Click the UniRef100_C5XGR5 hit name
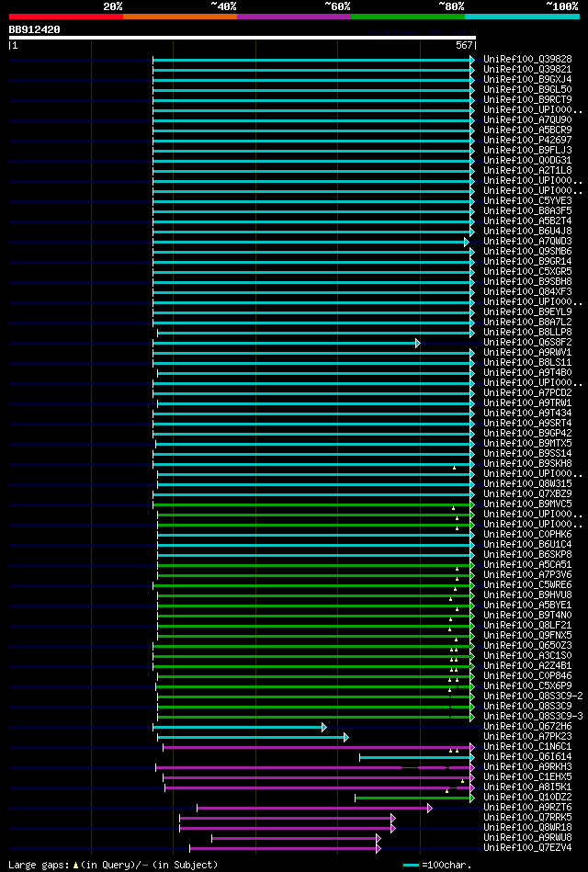 (527, 271)
